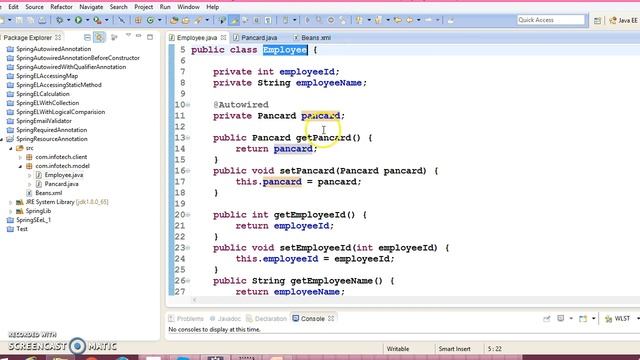Click the editor horizontal scrollbar left arrow
The image size is (640, 360).
(194, 300)
